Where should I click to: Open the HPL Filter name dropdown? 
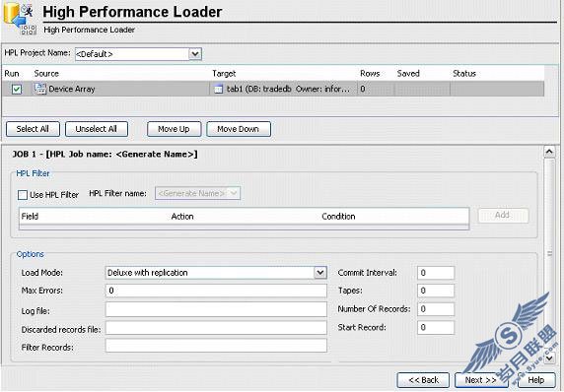[x=234, y=193]
